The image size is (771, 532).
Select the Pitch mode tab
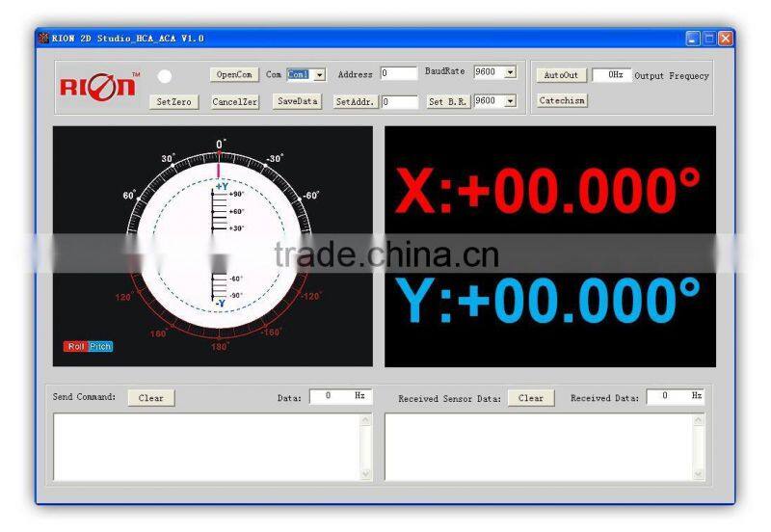(100, 346)
